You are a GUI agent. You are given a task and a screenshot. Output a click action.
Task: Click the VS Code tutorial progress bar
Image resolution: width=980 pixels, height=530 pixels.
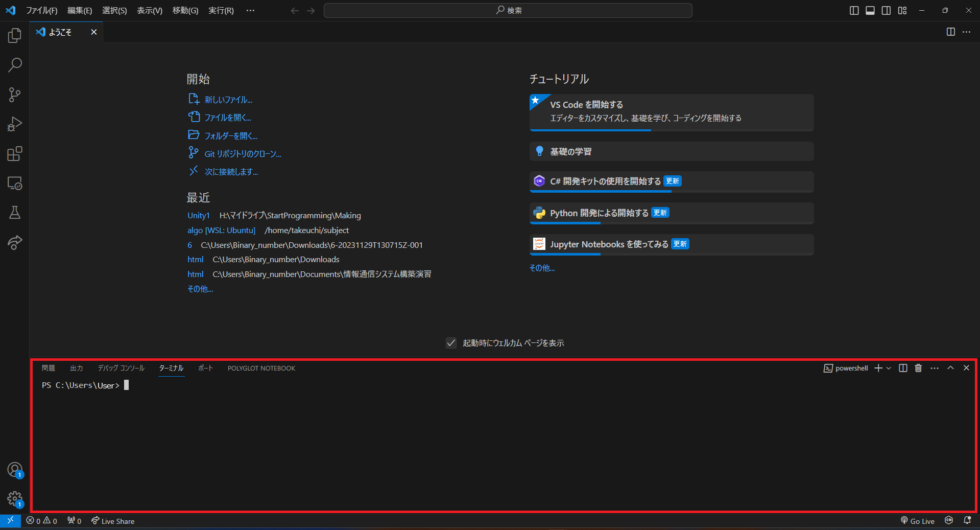coord(590,131)
